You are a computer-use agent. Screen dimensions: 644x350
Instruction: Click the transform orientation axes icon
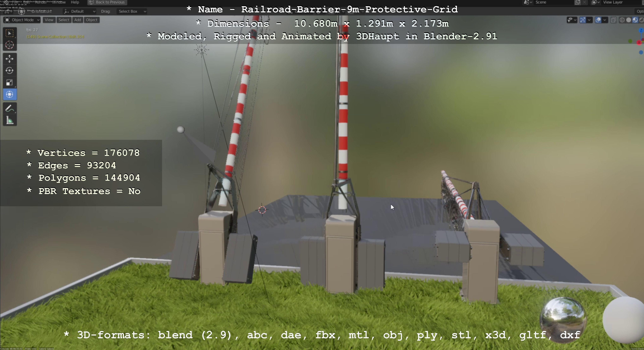(x=66, y=11)
